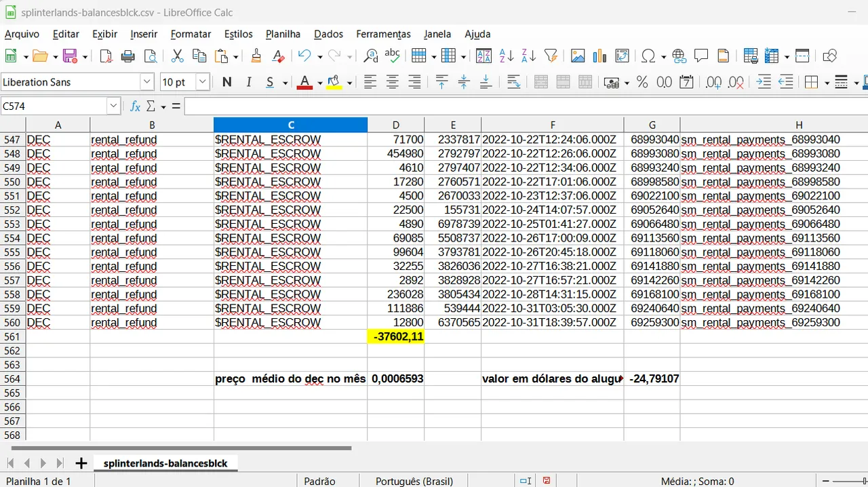Sort descending Z to A

528,56
